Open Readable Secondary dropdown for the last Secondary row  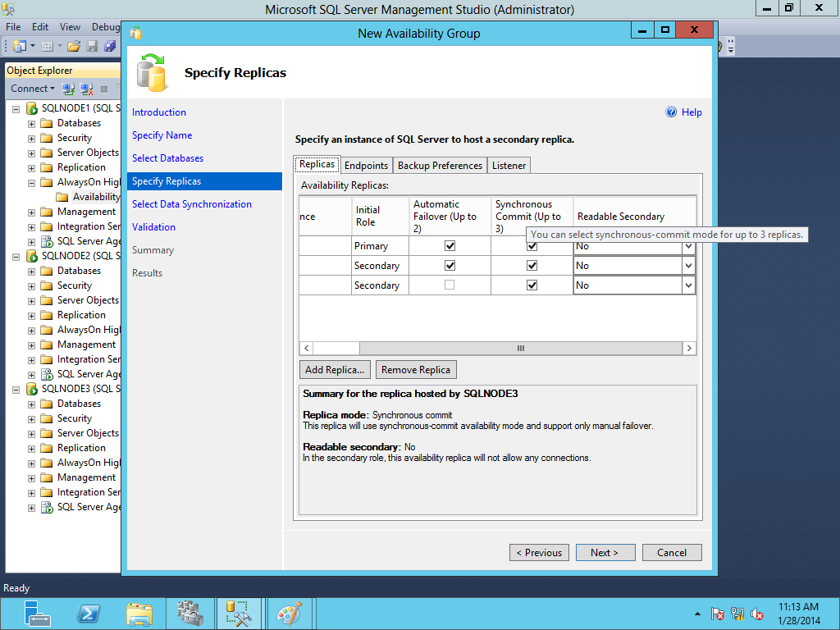point(688,285)
